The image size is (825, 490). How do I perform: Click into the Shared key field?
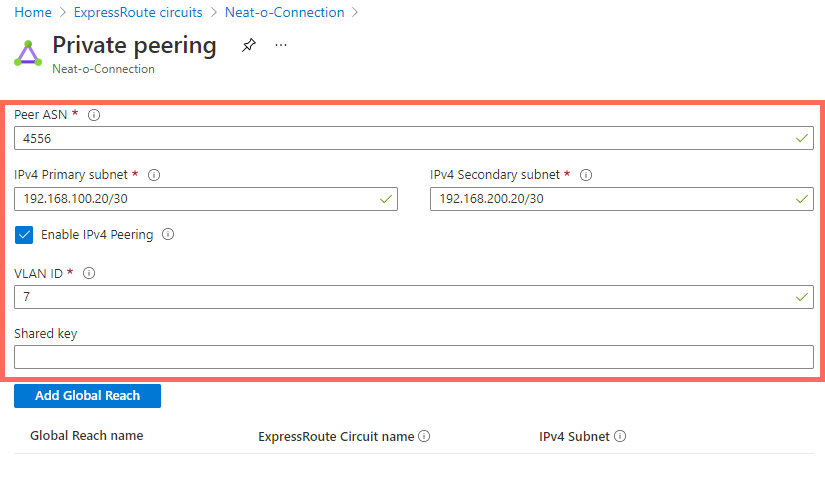[414, 357]
